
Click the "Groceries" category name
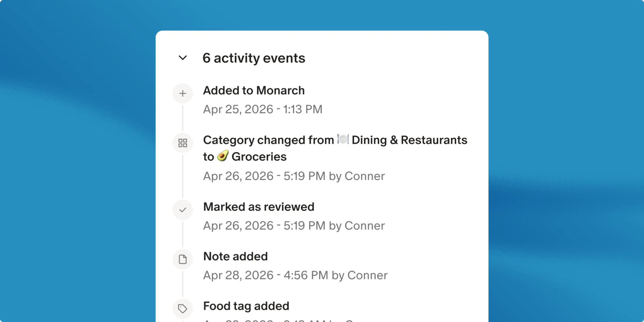259,157
